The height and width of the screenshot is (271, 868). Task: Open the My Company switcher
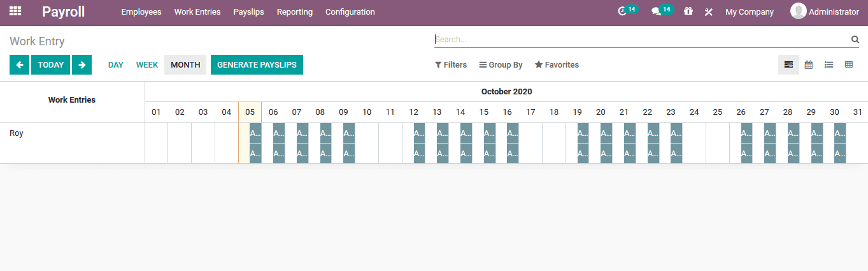pyautogui.click(x=750, y=12)
